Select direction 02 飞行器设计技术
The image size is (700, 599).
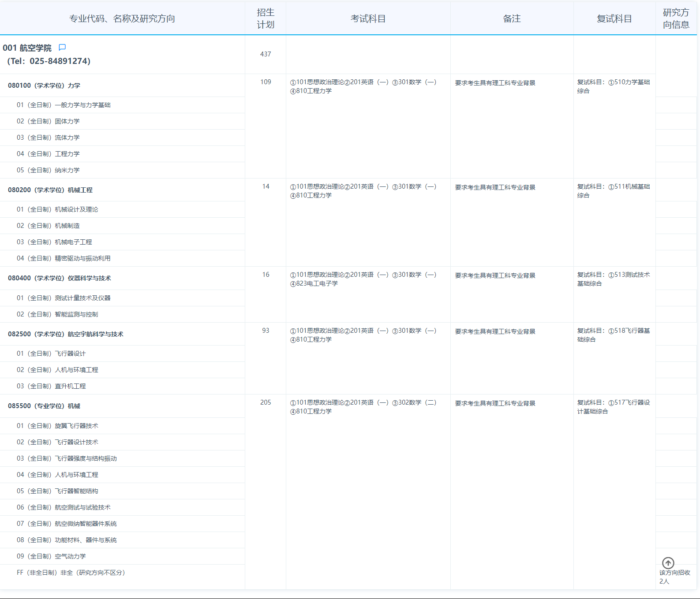click(122, 442)
